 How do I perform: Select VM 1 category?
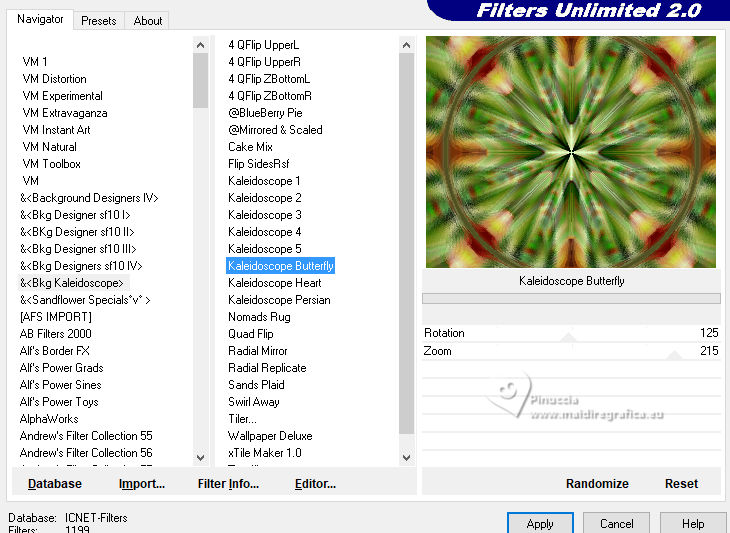pyautogui.click(x=35, y=62)
